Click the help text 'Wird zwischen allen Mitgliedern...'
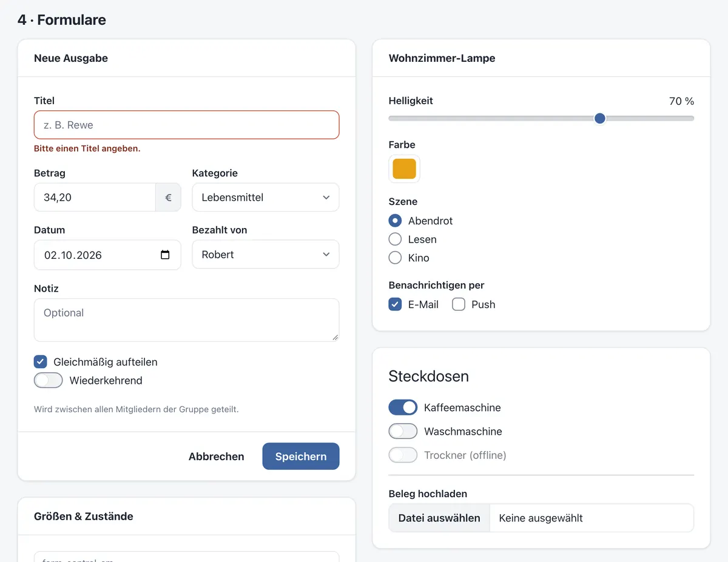The width and height of the screenshot is (728, 562). pyautogui.click(x=136, y=409)
